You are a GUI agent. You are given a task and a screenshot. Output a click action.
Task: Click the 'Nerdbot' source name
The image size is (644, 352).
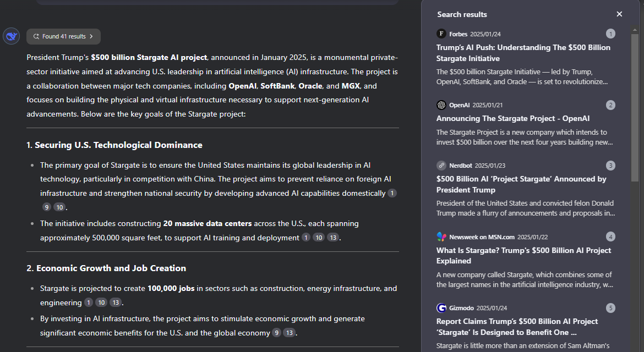tap(461, 166)
